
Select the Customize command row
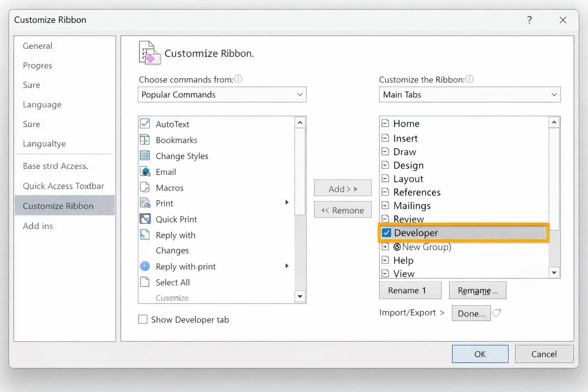(216, 298)
